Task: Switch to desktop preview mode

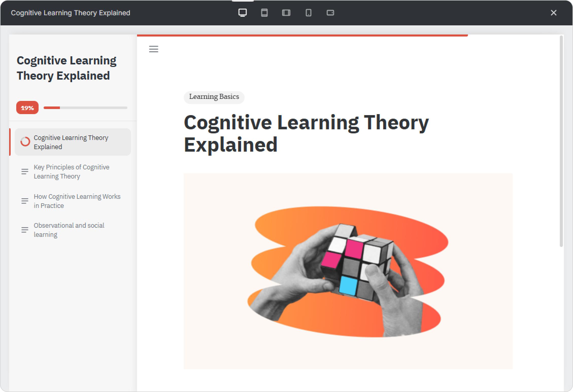Action: coord(243,12)
